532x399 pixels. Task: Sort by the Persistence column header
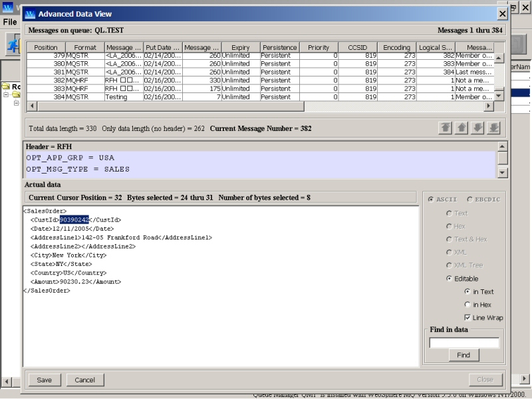[279, 47]
